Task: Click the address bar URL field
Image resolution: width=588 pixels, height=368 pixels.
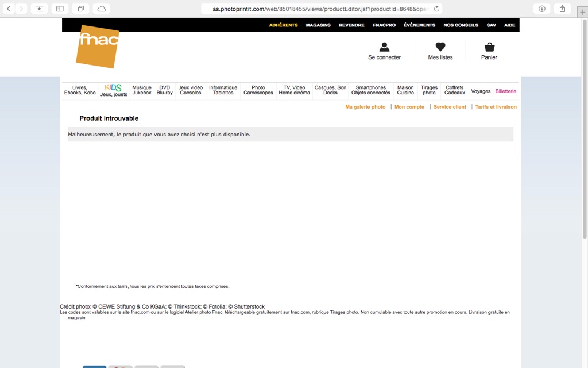Action: coord(322,9)
